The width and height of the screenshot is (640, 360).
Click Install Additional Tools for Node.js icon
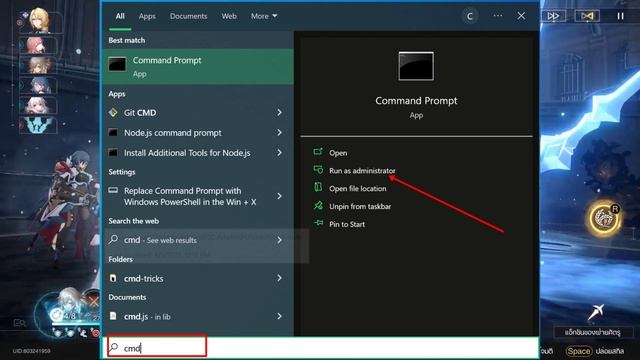tap(113, 153)
